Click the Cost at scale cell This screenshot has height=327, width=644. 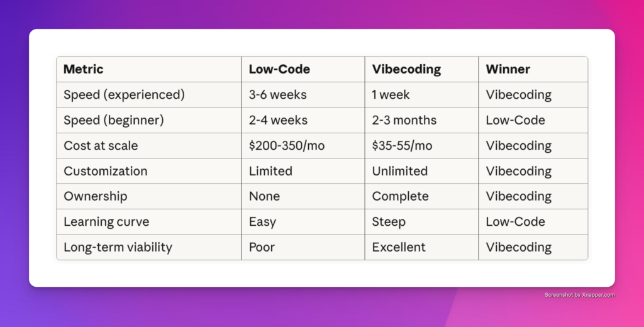(101, 146)
